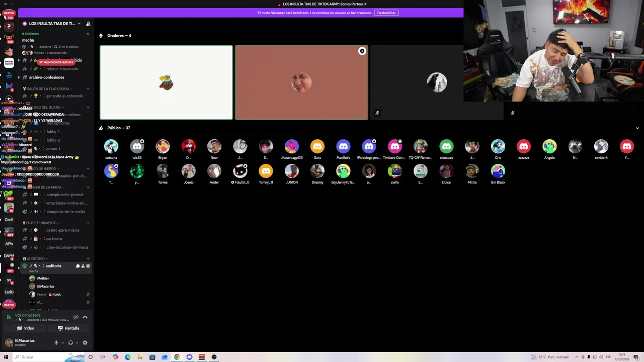Open the auditoria channel chat icon
Image resolution: width=644 pixels, height=362 pixels.
click(77, 266)
